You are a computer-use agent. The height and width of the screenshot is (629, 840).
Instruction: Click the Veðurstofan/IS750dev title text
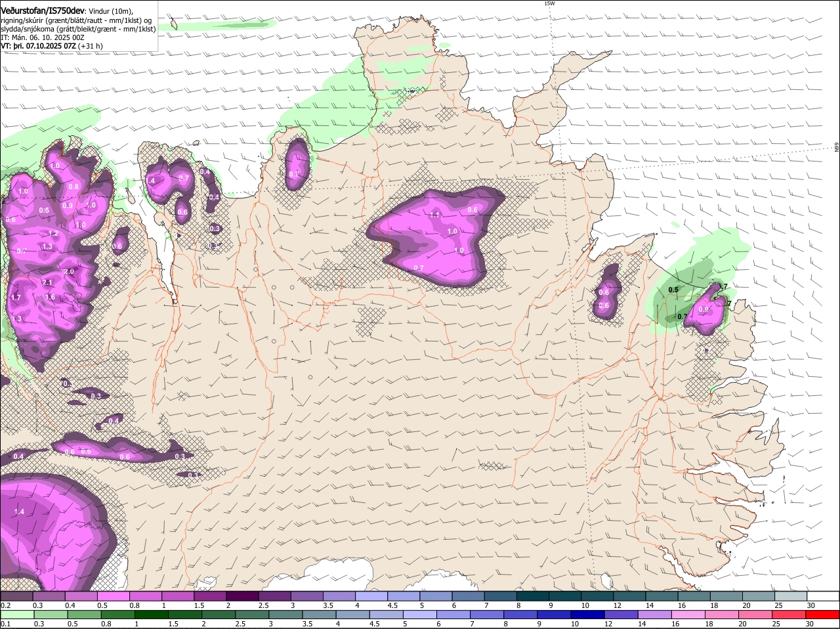[x=42, y=11]
